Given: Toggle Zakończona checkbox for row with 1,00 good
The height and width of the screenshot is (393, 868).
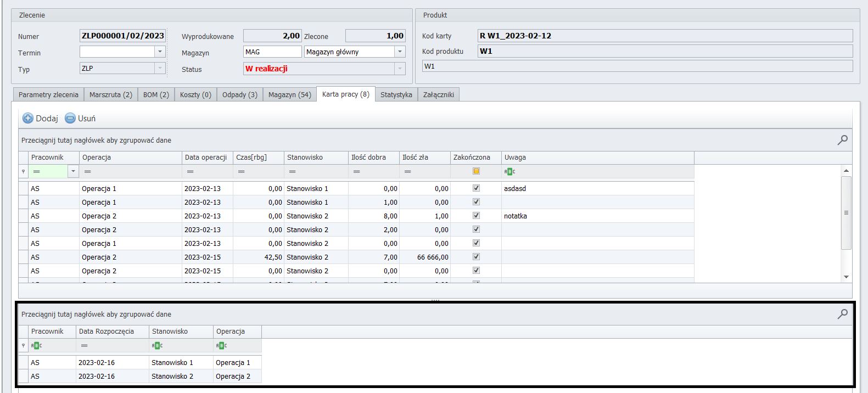Looking at the screenshot, I should 476,201.
